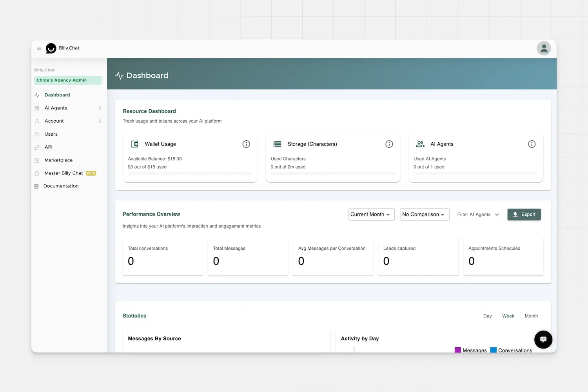Click 'Available Balance: $15.00' text
The image size is (588, 392).
click(155, 159)
